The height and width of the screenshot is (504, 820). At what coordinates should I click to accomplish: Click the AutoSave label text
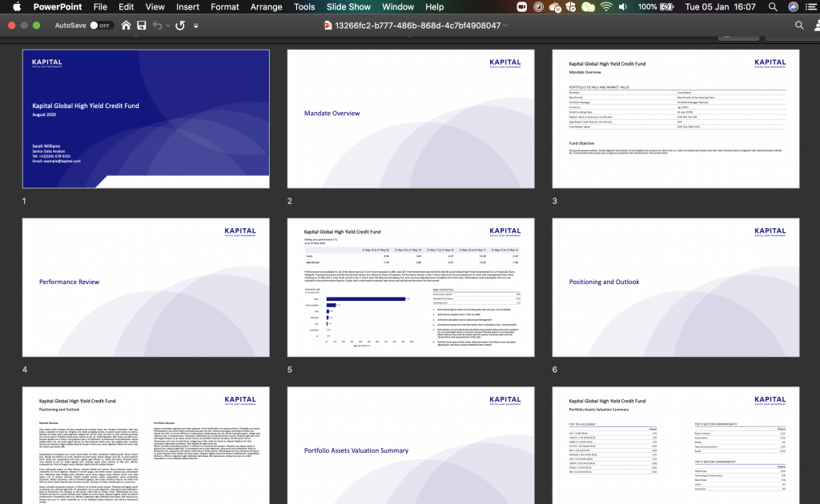(x=70, y=25)
